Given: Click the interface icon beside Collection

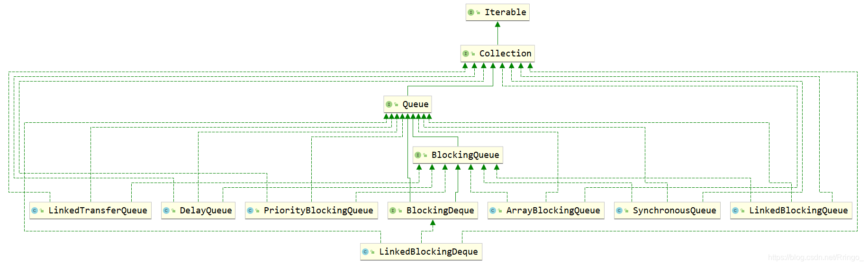Looking at the screenshot, I should [466, 54].
